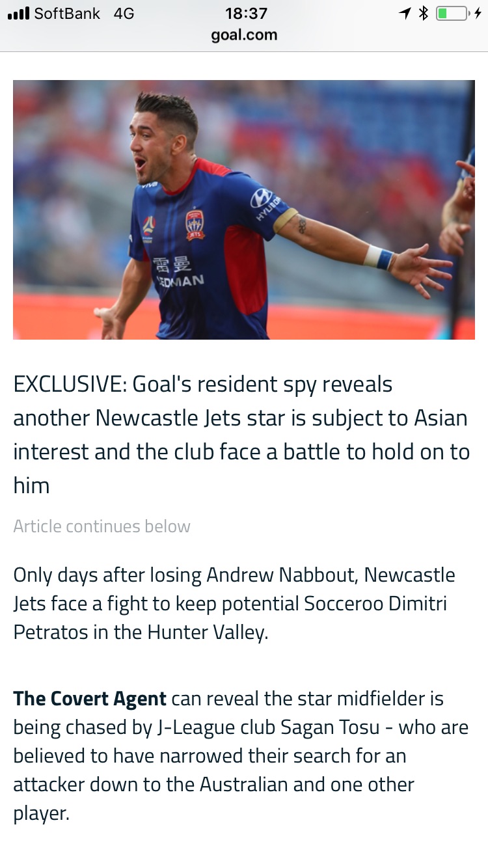This screenshot has height=868, width=488.
Task: Tap the charging bolt icon
Action: click(478, 13)
